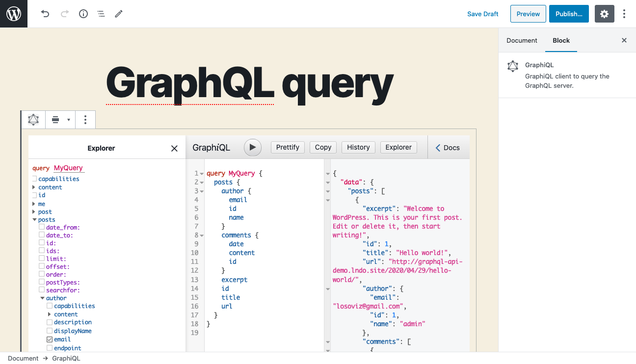Enable the ids argument checkbox
This screenshot has width=636, height=364.
42,251
